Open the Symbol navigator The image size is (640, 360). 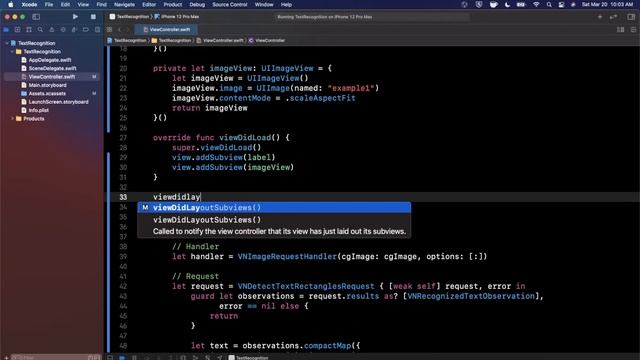click(29, 29)
